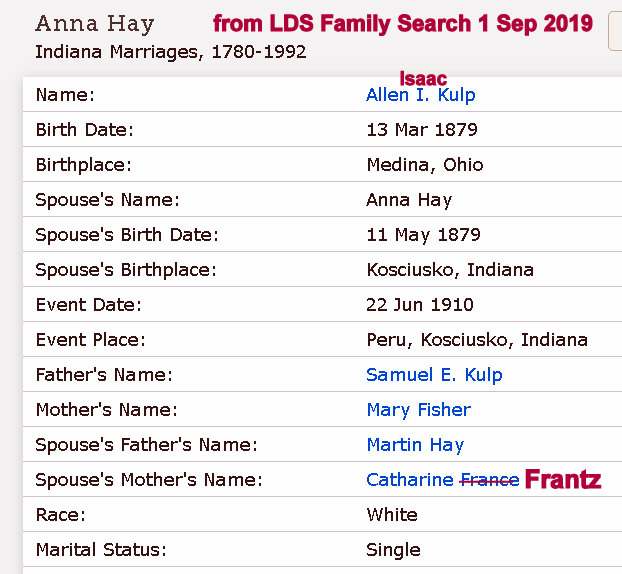Click the Catharine France struck-through link
The width and height of the screenshot is (622, 574).
coord(442,480)
